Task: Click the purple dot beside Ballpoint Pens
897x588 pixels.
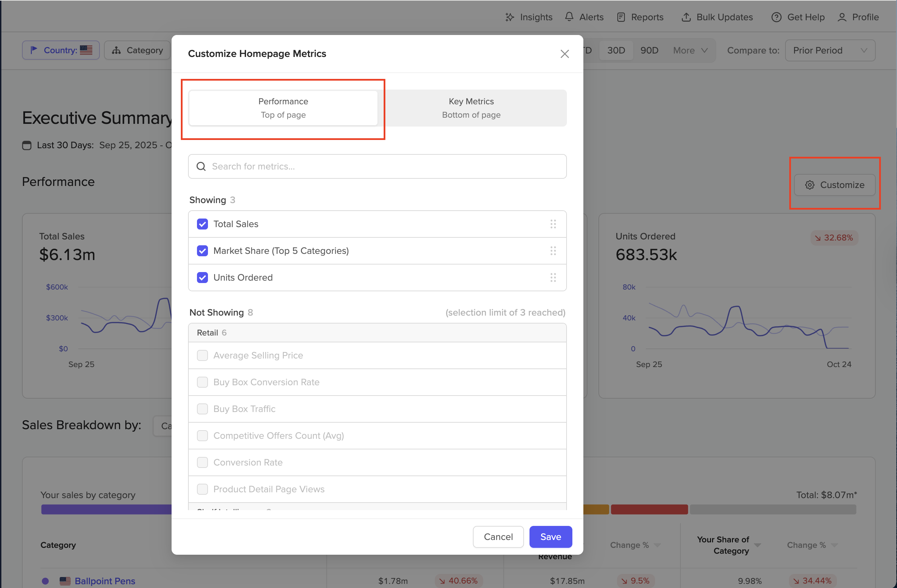Action: point(45,580)
